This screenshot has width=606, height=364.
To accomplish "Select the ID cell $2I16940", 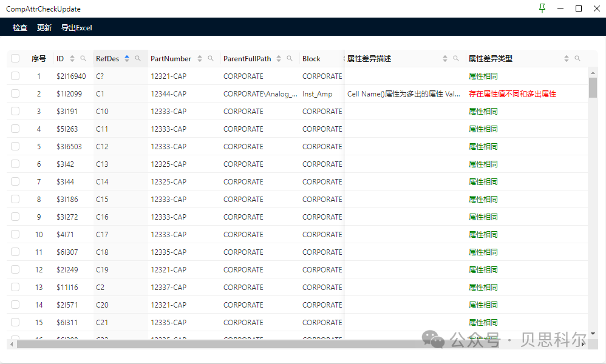I will [x=71, y=76].
